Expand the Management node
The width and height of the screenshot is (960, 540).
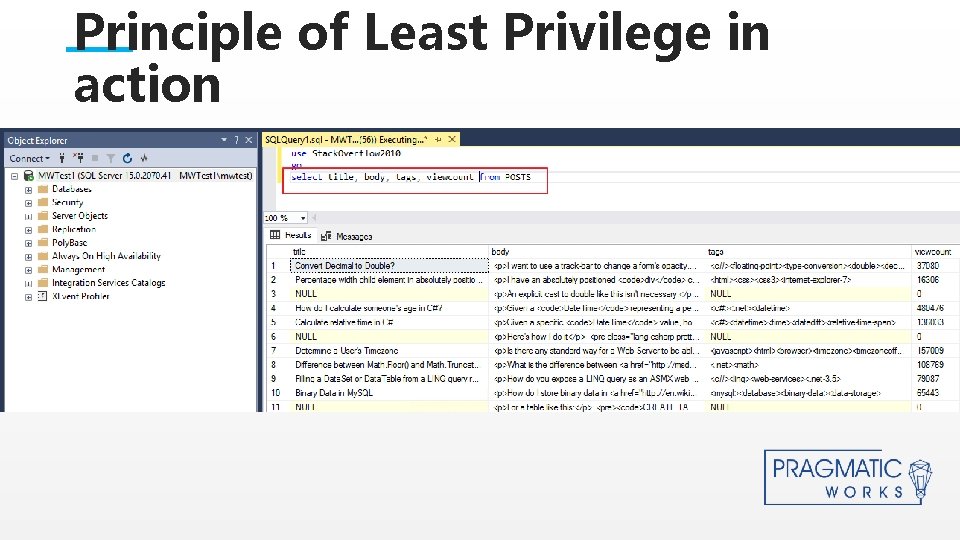coord(28,270)
